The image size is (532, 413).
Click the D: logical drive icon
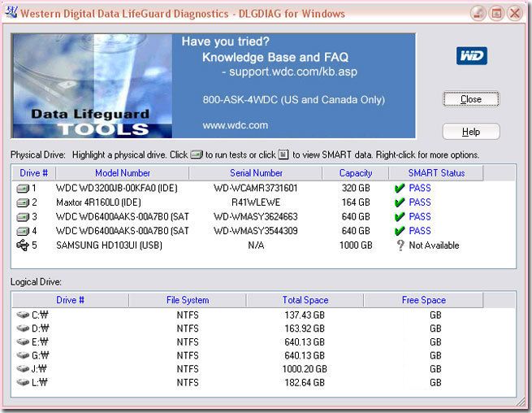click(x=23, y=328)
